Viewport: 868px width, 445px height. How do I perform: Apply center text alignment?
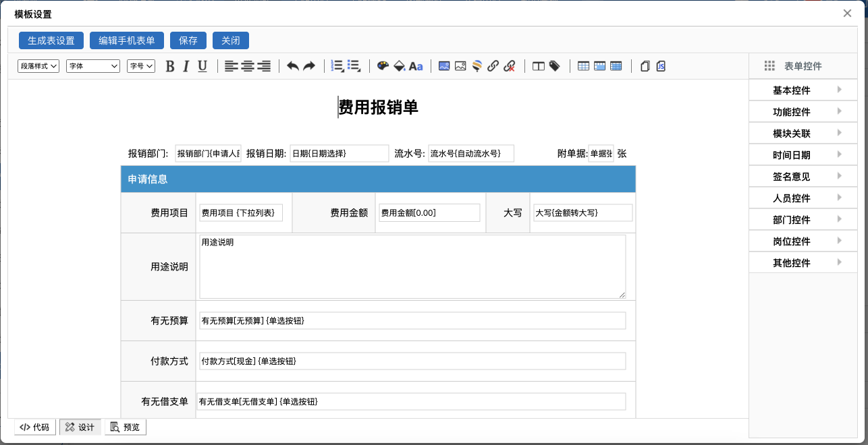(246, 66)
